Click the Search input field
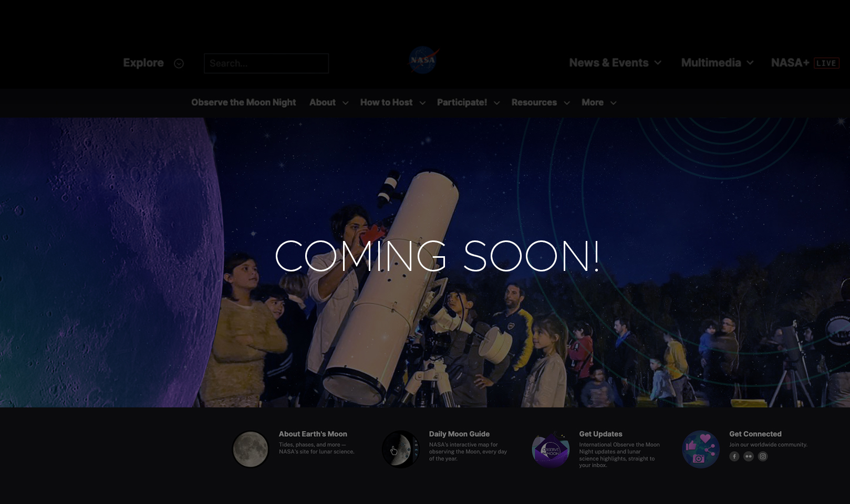 (x=266, y=63)
